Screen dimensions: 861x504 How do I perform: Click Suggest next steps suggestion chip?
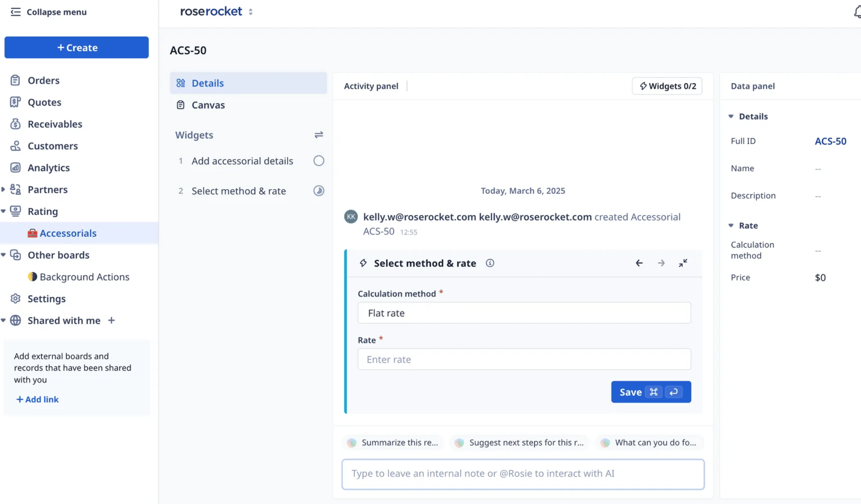click(x=519, y=443)
